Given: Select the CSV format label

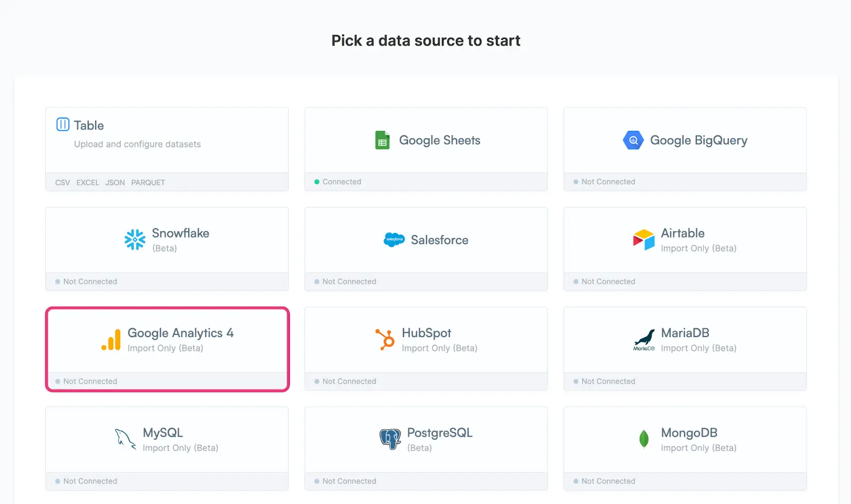Looking at the screenshot, I should coord(62,182).
